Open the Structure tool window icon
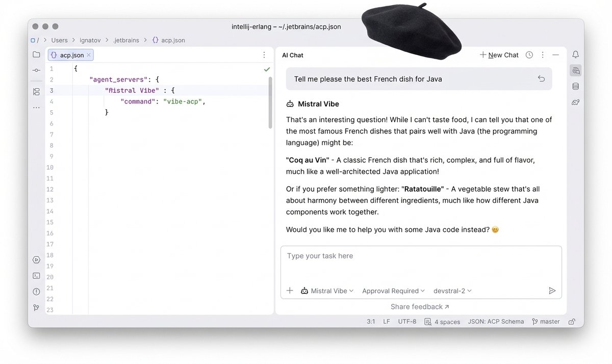Viewport: 612px width, 364px height. click(36, 92)
